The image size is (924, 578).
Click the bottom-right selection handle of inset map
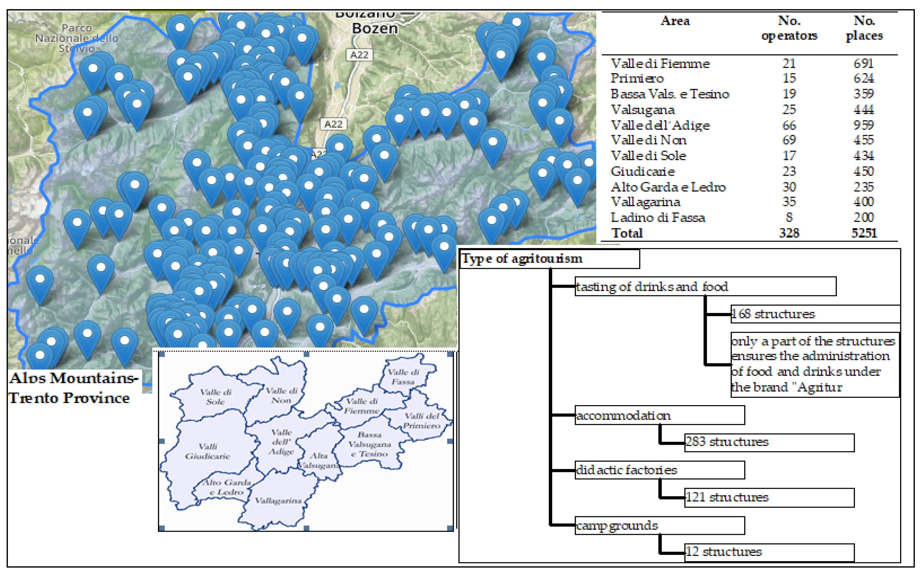click(x=450, y=528)
